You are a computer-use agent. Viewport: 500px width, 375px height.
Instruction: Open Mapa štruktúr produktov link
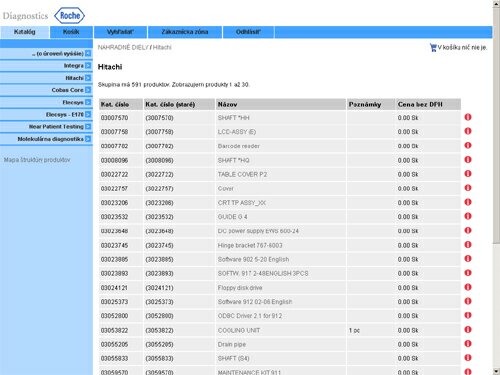[x=37, y=160]
